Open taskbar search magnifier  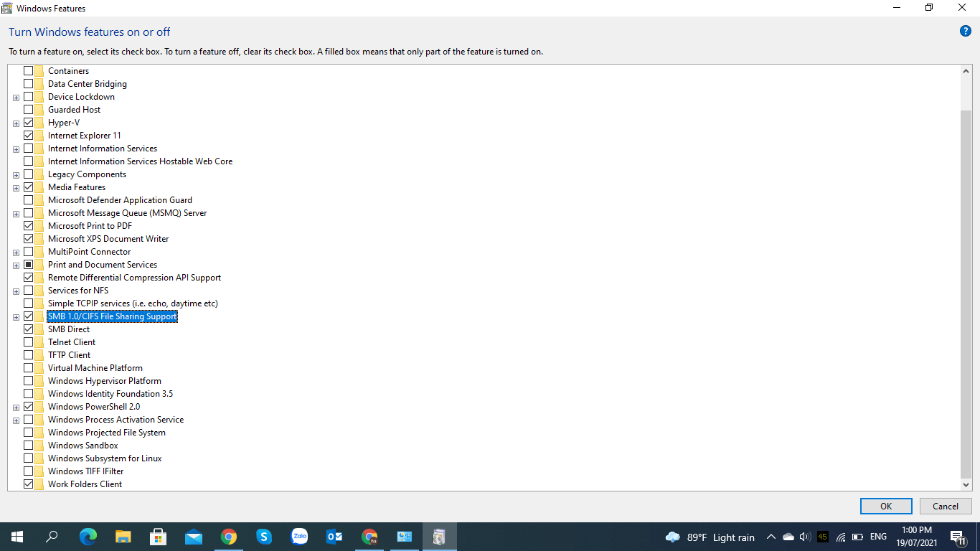52,537
